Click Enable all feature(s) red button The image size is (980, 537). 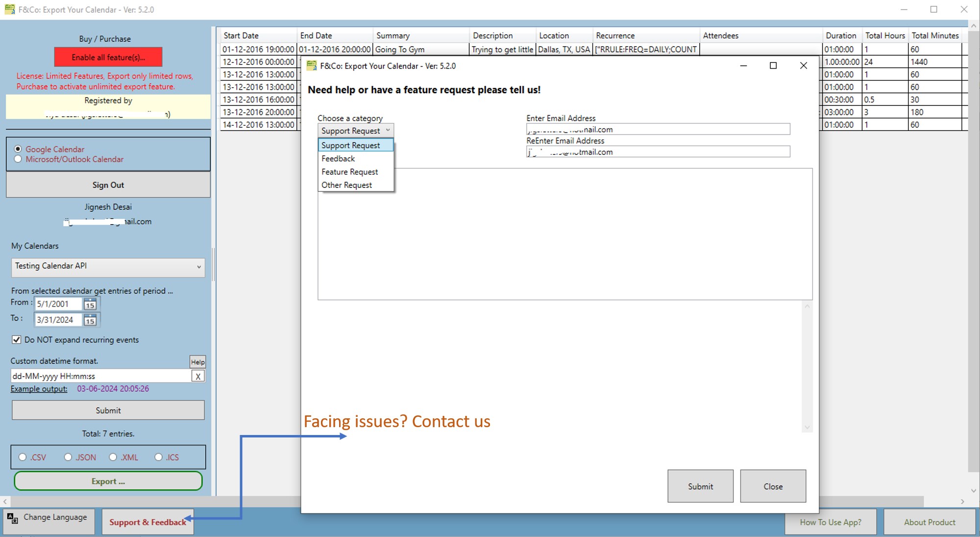(108, 57)
